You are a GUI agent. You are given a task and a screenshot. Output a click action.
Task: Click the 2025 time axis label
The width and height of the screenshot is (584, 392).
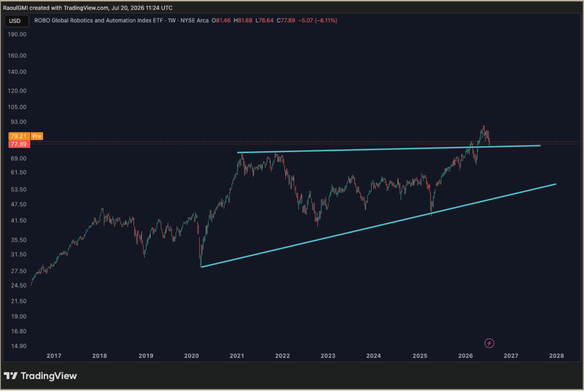coord(420,356)
